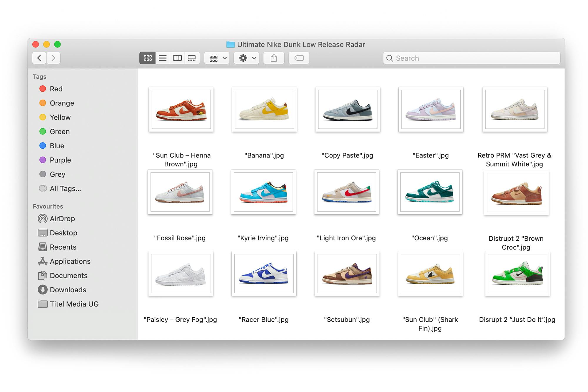Open the Action gear dropdown
The width and height of the screenshot is (588, 392).
click(x=247, y=58)
